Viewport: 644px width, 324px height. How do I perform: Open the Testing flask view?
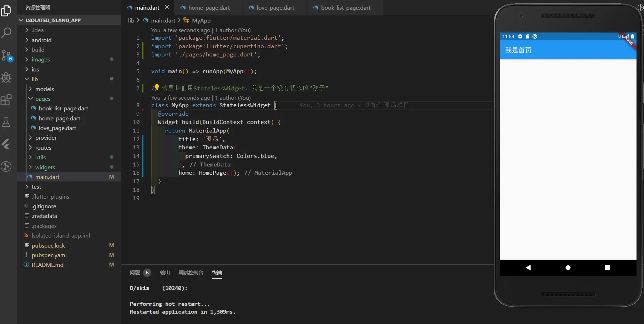(x=6, y=122)
